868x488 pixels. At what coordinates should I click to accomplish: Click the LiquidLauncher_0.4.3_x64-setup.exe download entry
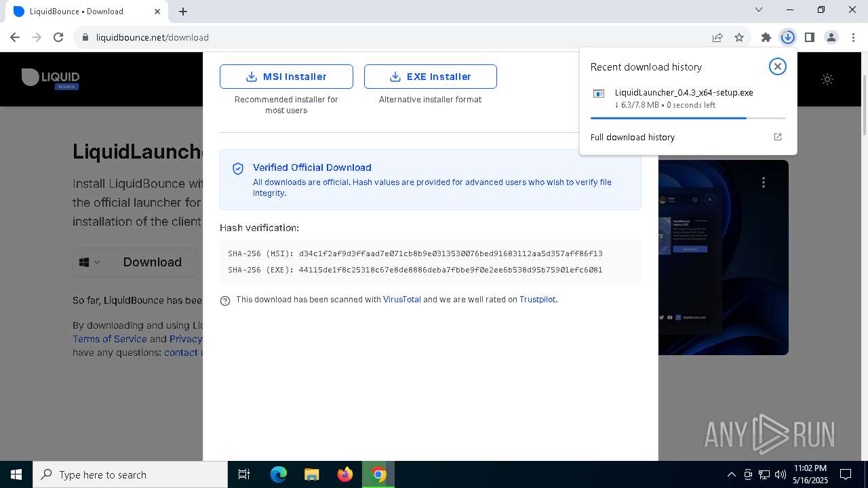[x=688, y=98]
